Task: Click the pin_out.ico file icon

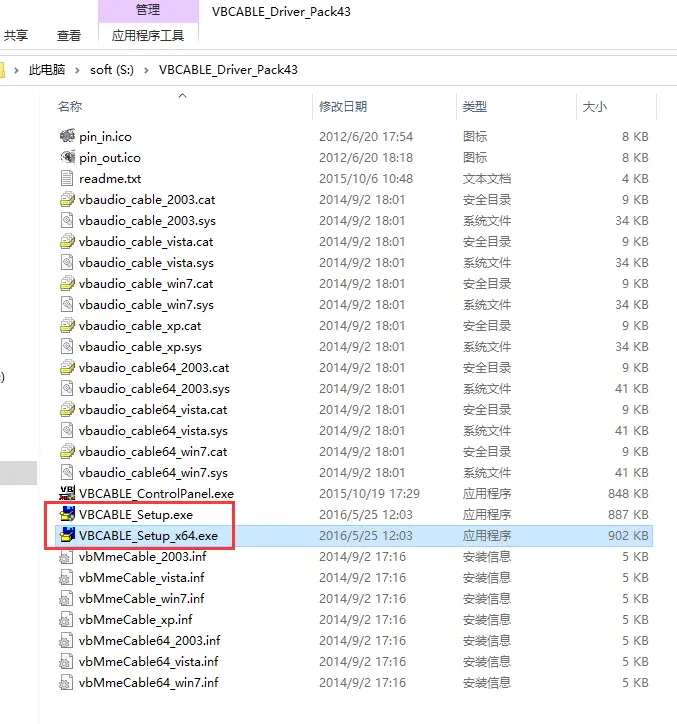Action: (x=67, y=157)
